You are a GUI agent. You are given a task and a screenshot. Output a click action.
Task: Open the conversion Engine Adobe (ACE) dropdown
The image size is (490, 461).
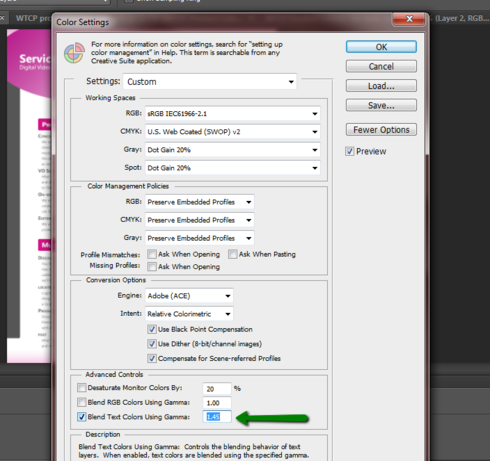[x=189, y=296]
